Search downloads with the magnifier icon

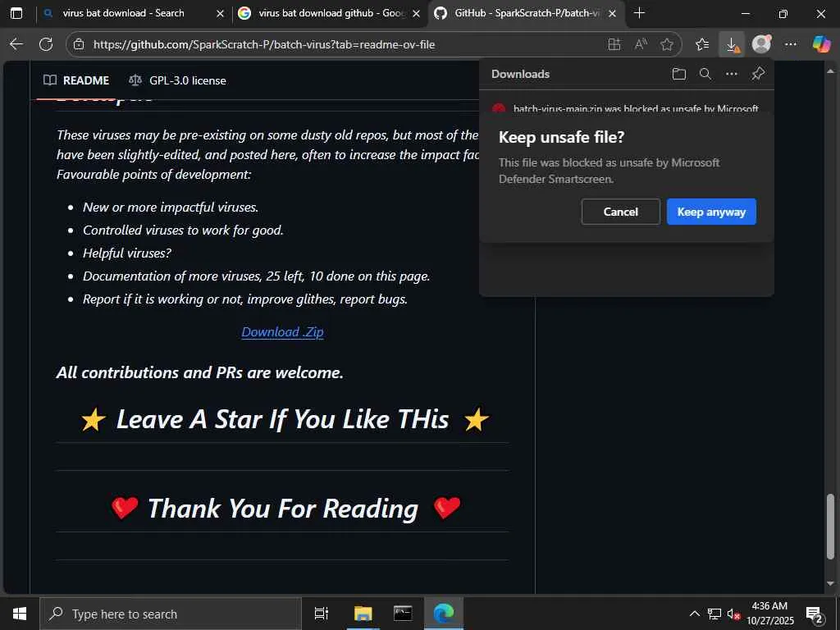tap(705, 74)
